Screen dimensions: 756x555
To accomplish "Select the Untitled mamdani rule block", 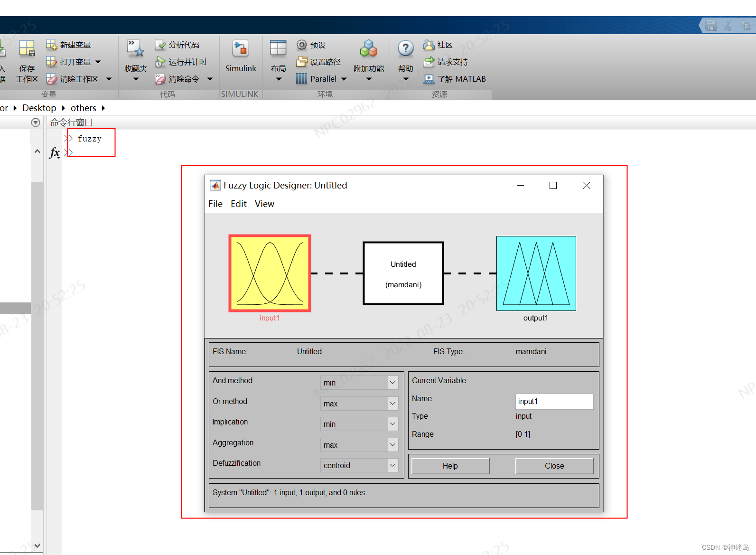I will coord(403,273).
